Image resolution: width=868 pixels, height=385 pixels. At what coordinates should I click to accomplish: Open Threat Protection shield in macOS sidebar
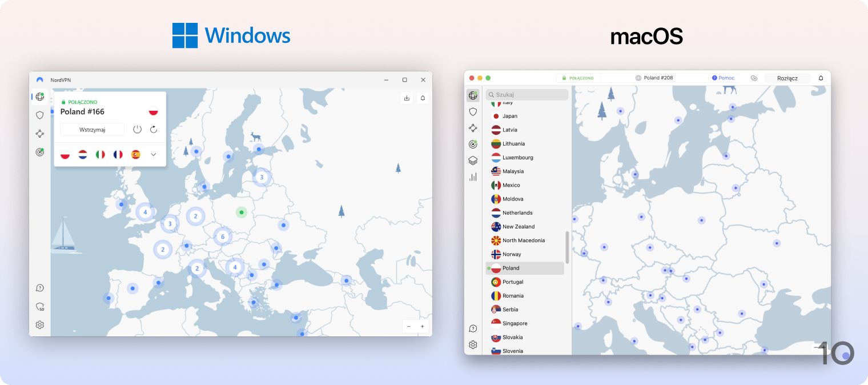click(x=473, y=111)
